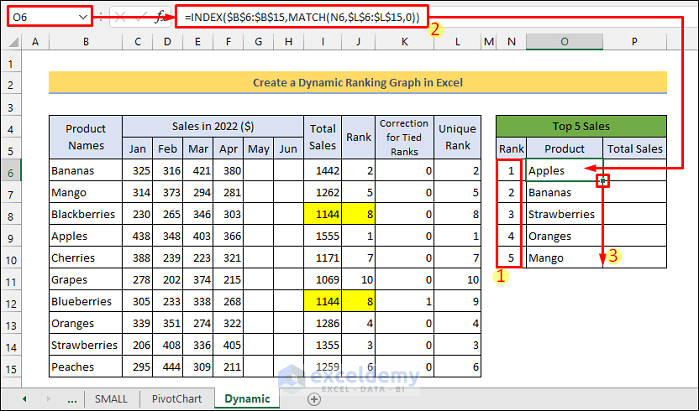Click the Cancel X icon in formula bar
Viewport: 699px width, 411px height.
tap(119, 17)
